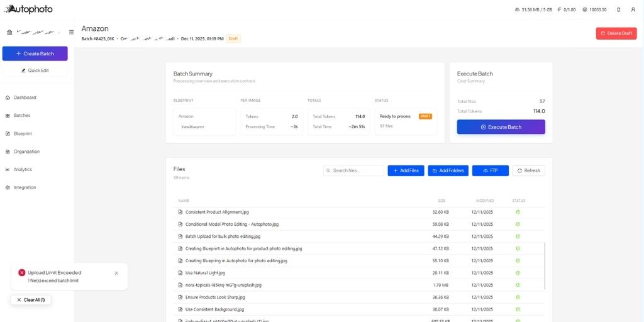Screen dimensions: 644x322
Task: Click View Blueprint link
Action: click(x=192, y=127)
